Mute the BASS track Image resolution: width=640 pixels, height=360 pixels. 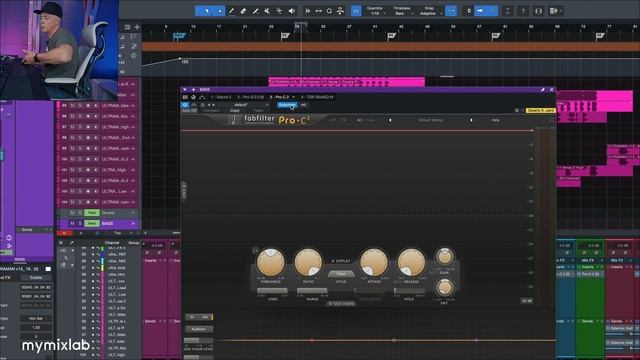pyautogui.click(x=73, y=223)
